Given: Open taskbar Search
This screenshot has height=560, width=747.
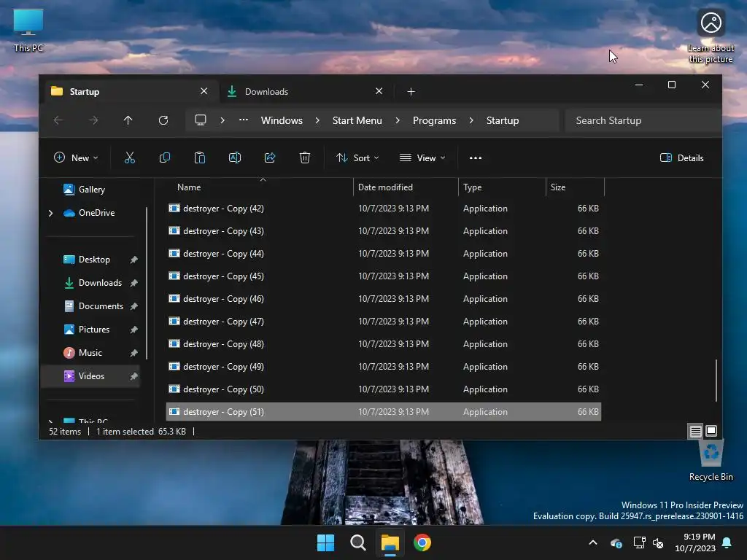Looking at the screenshot, I should [357, 542].
